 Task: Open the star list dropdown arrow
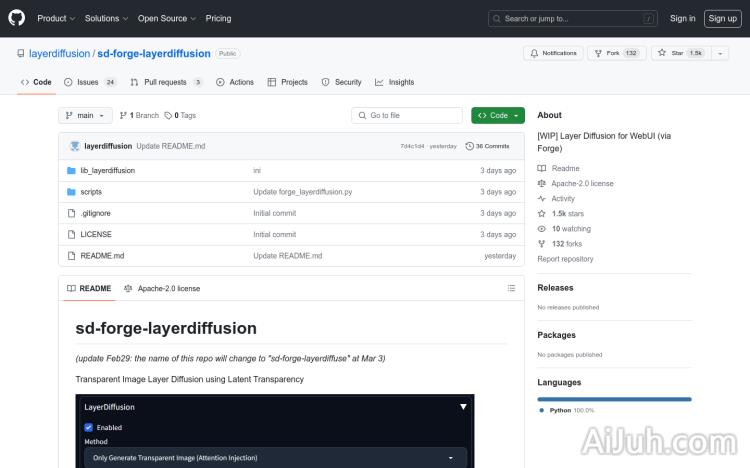coord(720,53)
